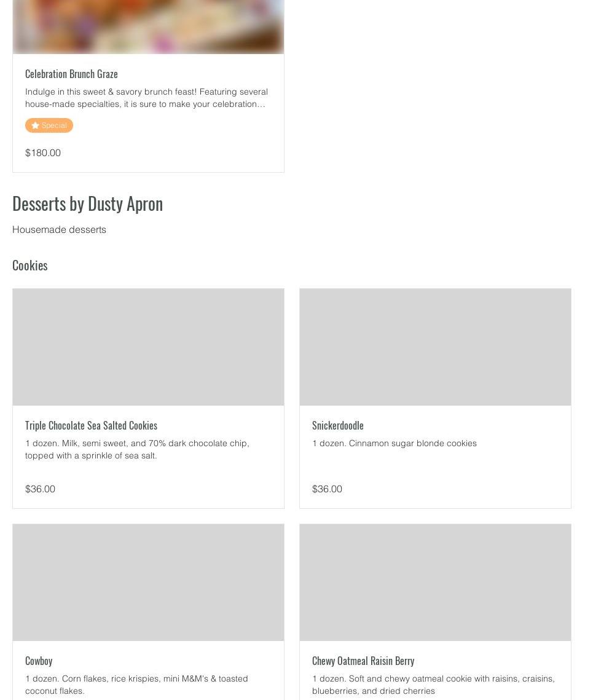Click the Special label badge

tap(49, 125)
